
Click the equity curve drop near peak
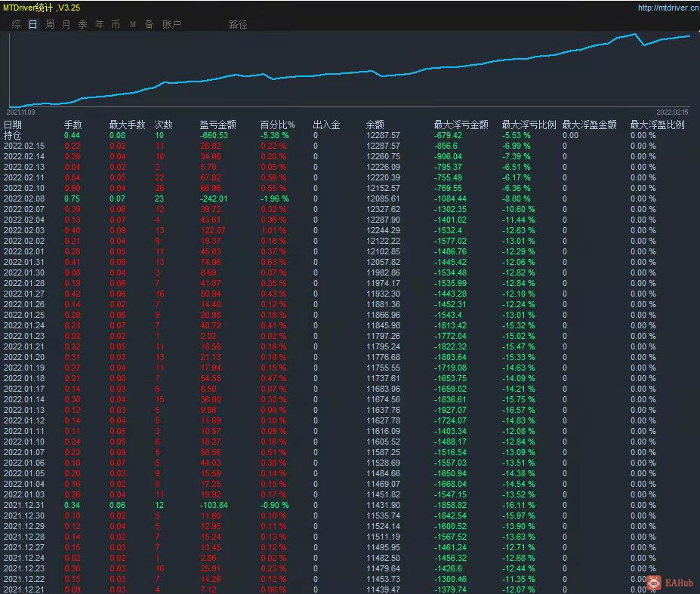[640, 39]
